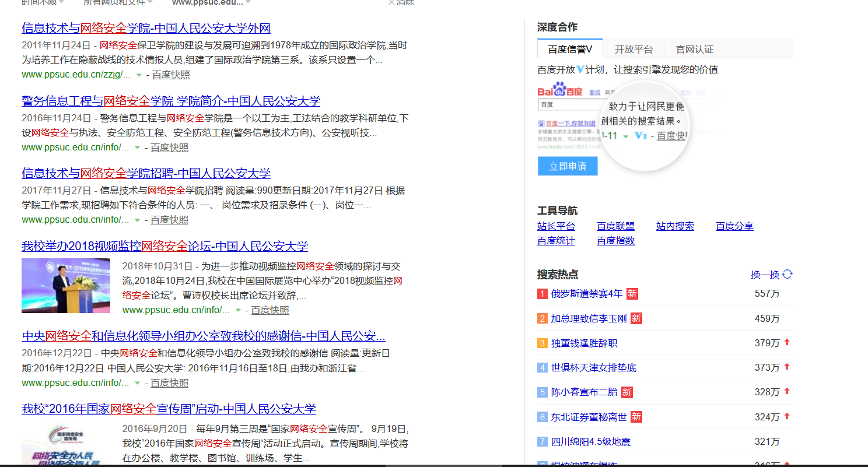868x467 pixels.
Task: Open the 百度指数 tool link
Action: pos(615,241)
